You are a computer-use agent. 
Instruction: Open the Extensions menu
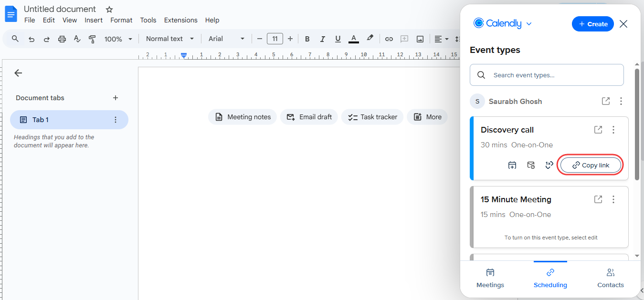180,20
